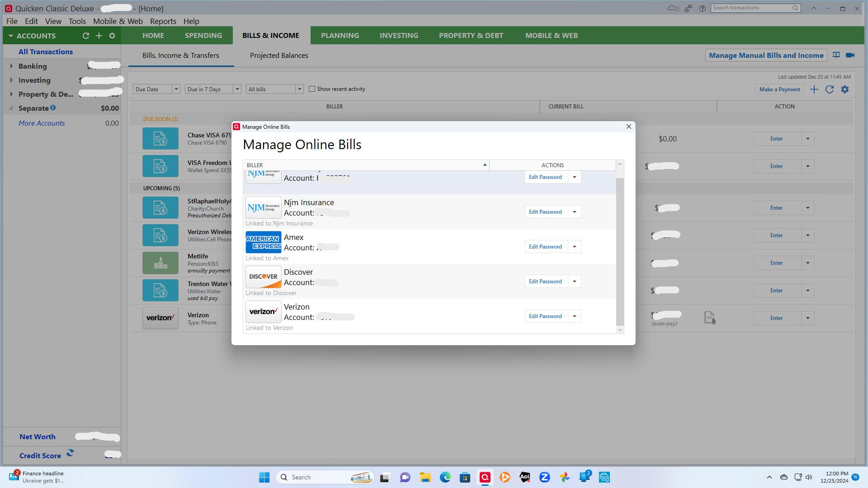The width and height of the screenshot is (868, 488).
Task: Expand the Banking account group
Action: click(11, 66)
